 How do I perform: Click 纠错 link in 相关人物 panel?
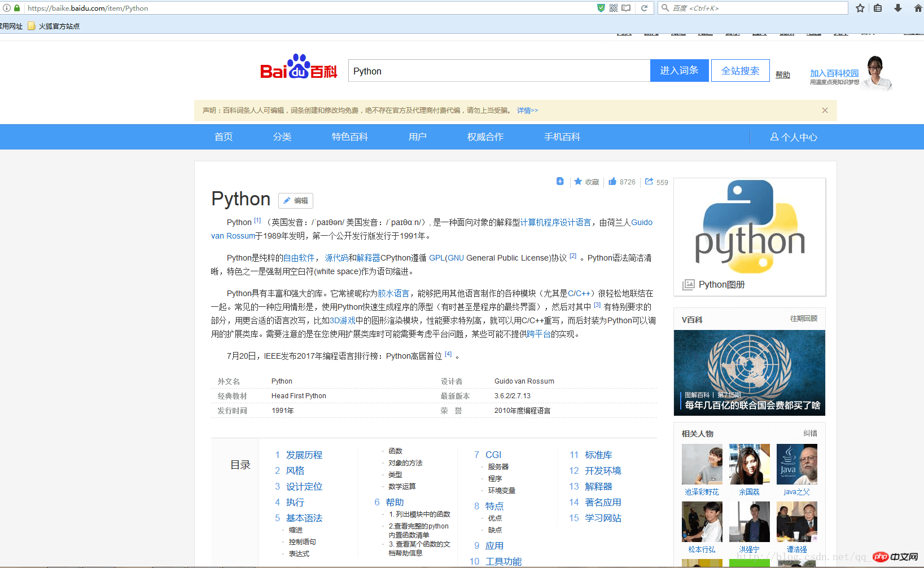pos(811,433)
